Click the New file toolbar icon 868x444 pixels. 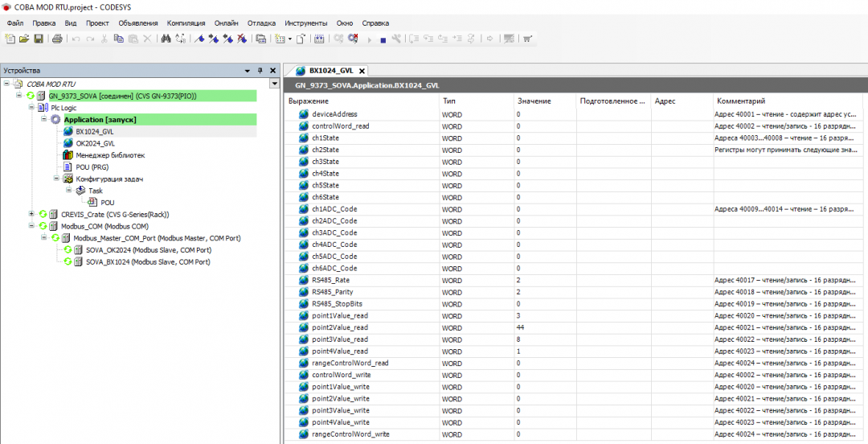pos(10,39)
